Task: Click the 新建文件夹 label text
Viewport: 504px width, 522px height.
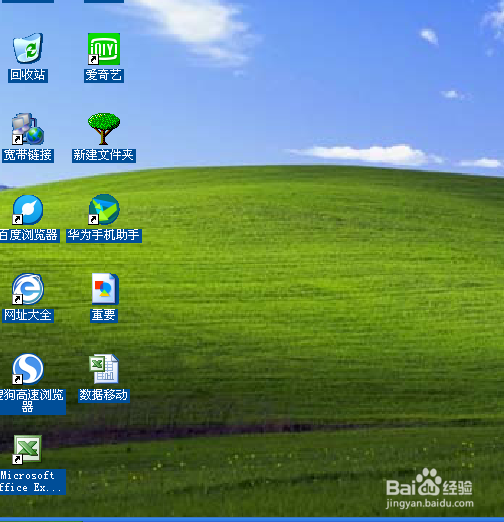Action: [104, 156]
